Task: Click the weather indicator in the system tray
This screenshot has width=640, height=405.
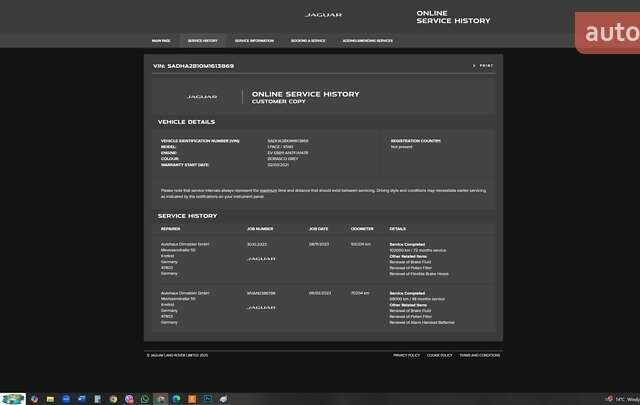Action: pos(623,399)
